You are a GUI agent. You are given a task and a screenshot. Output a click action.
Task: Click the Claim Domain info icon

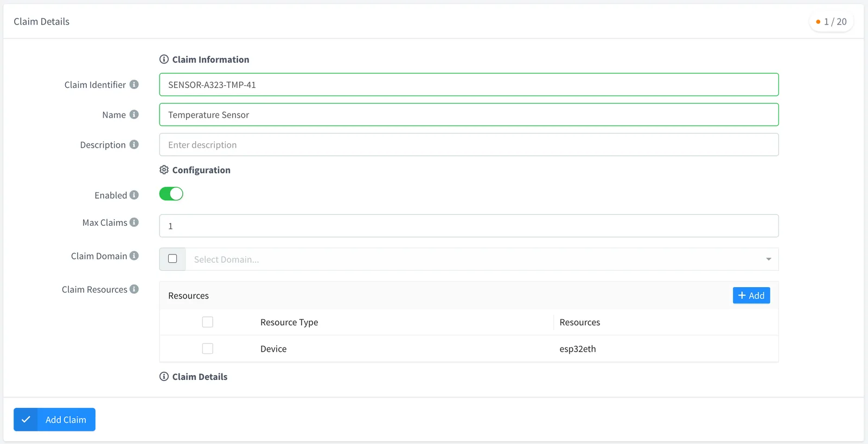pyautogui.click(x=134, y=256)
